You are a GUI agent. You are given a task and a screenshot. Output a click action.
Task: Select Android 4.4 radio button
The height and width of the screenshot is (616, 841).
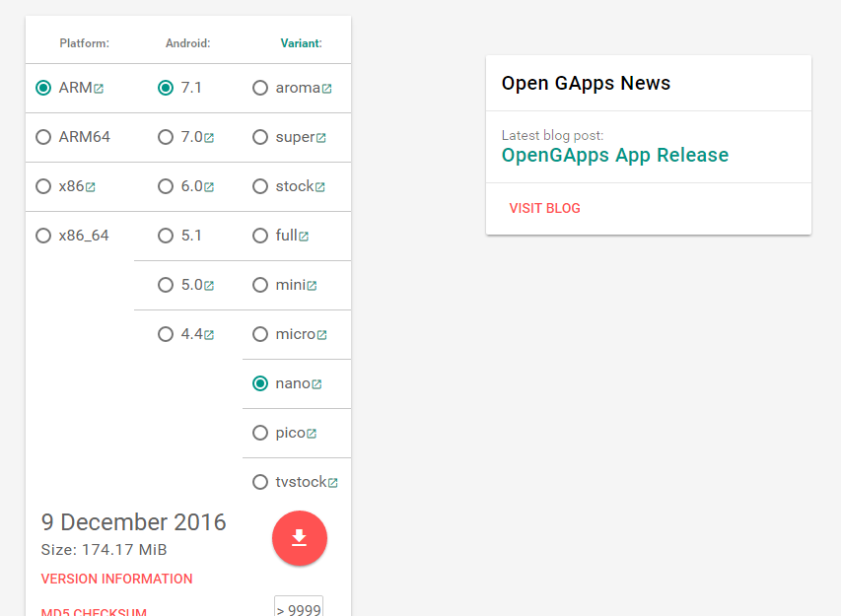coord(166,334)
